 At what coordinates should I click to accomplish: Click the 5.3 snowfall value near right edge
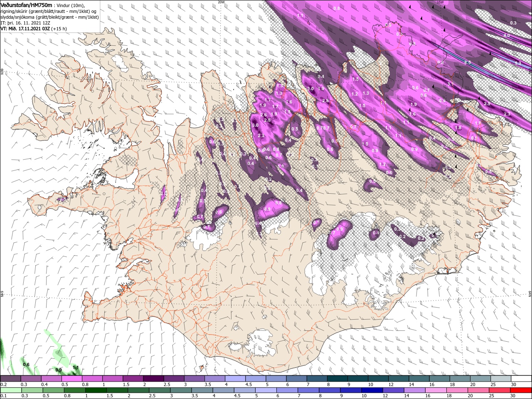[517, 63]
